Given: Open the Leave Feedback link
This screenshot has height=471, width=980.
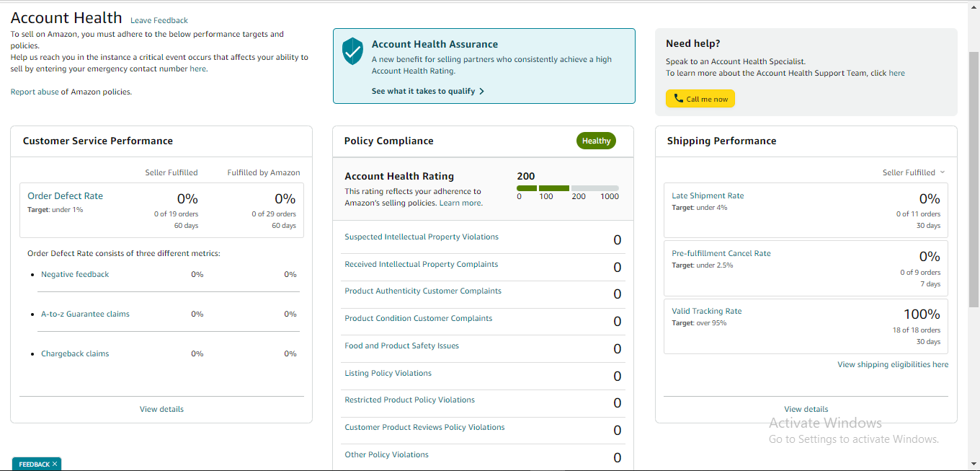Looking at the screenshot, I should click(159, 20).
